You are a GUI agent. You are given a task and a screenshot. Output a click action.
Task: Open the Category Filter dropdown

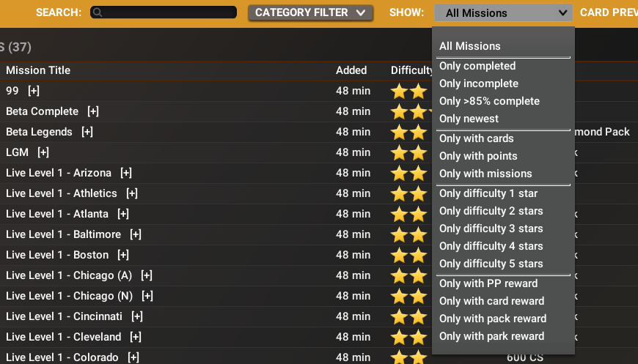click(x=310, y=12)
